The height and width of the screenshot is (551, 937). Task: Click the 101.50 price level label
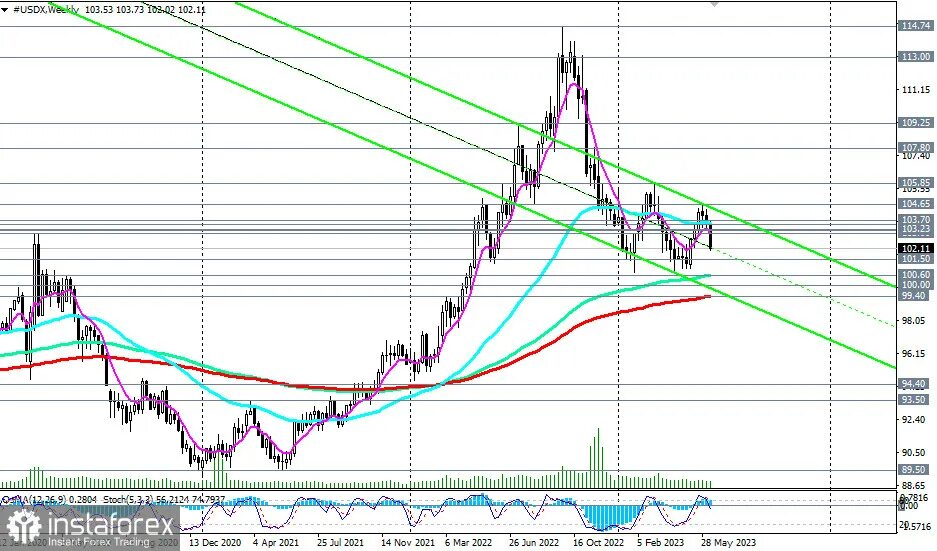pyautogui.click(x=916, y=259)
